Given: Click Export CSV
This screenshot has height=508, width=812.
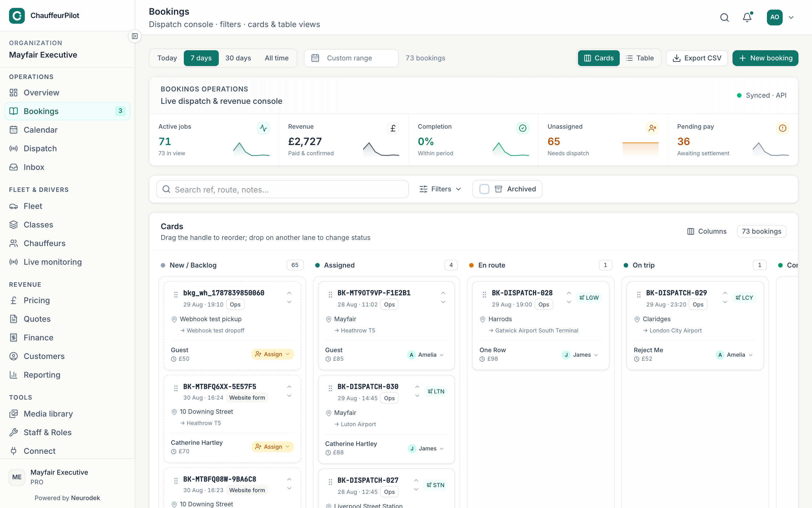Looking at the screenshot, I should (697, 58).
